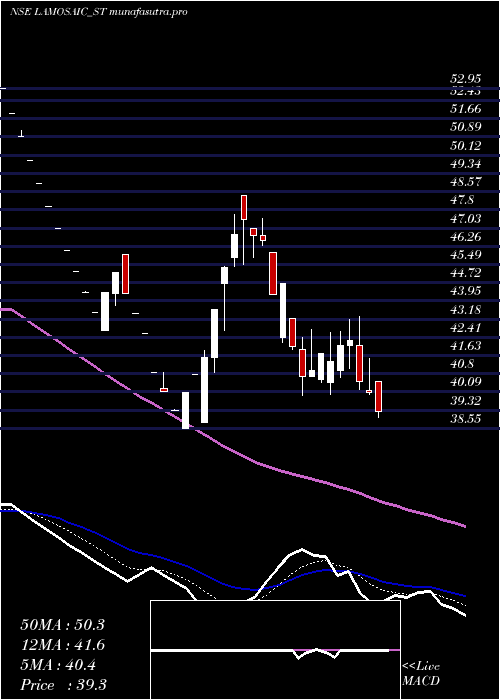Click the 42.41 price axis label
The image size is (500, 700).
(x=466, y=329)
